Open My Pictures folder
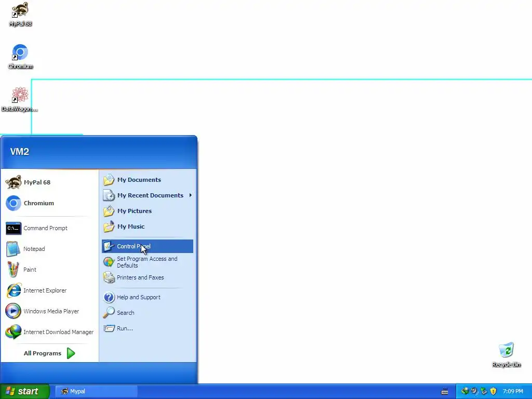The width and height of the screenshot is (532, 399). pyautogui.click(x=147, y=211)
